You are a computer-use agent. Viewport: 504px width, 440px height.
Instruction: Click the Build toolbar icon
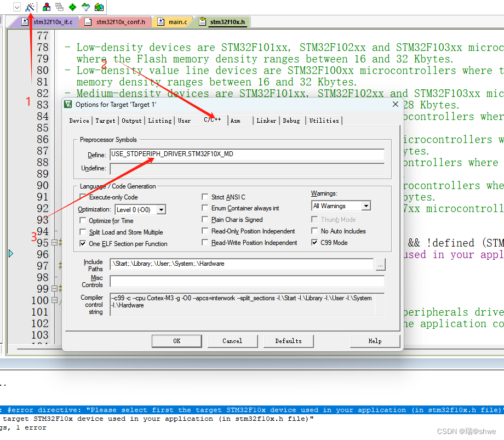[59, 6]
